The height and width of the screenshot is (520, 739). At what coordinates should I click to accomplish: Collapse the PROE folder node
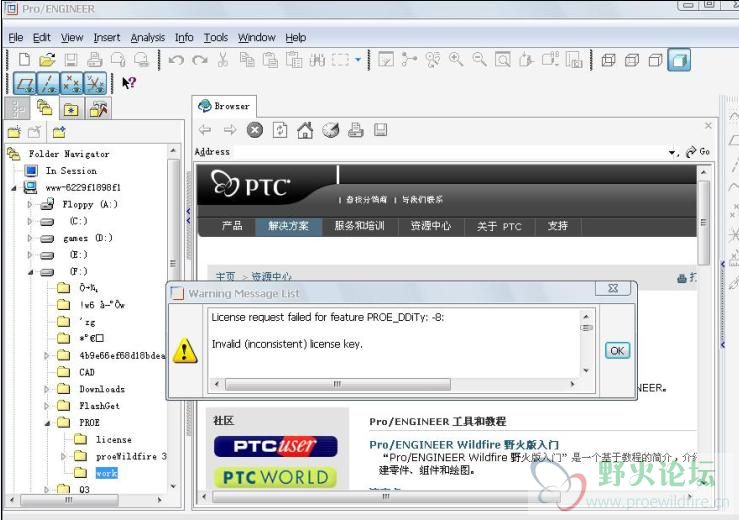point(47,423)
